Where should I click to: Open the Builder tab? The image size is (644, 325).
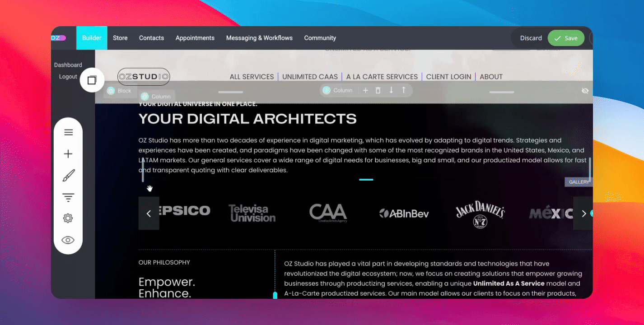coord(92,38)
